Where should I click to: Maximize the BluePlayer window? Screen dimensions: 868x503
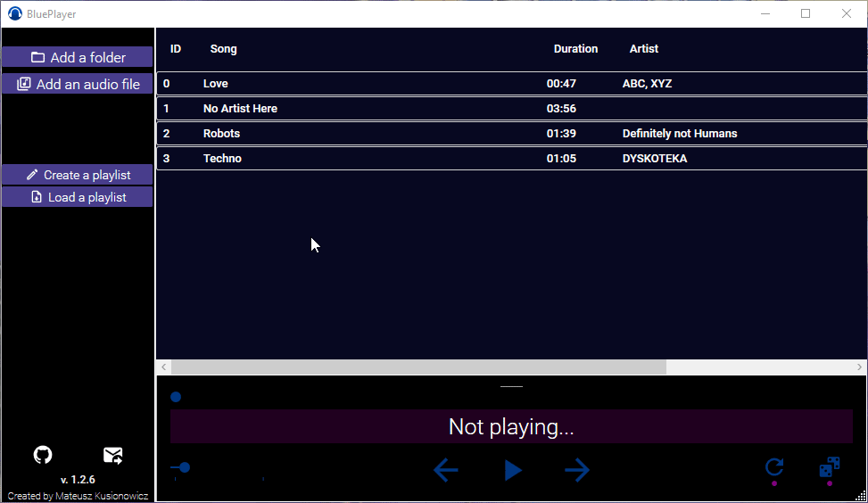click(806, 13)
